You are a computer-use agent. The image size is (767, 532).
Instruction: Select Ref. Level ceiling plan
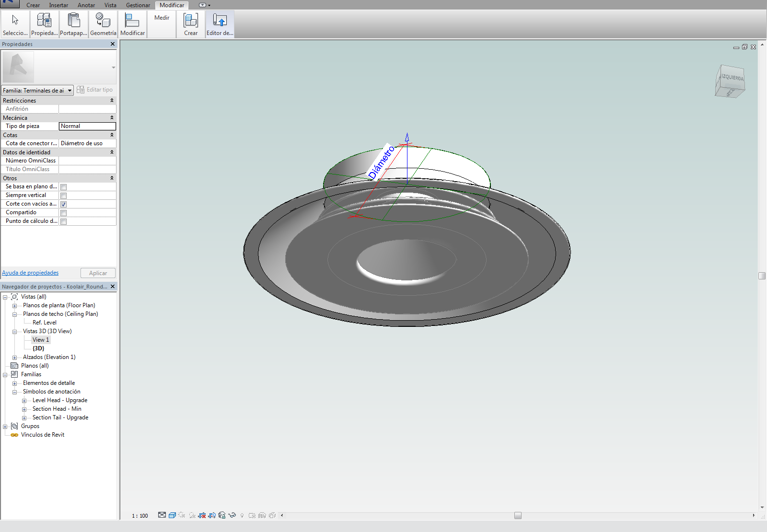pyautogui.click(x=45, y=323)
